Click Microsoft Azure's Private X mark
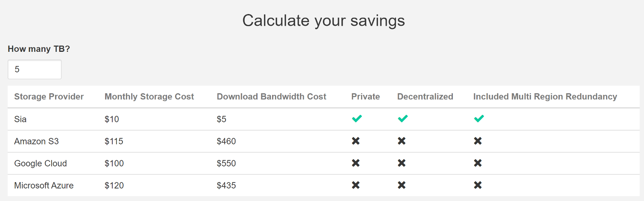This screenshot has width=644, height=201. coord(356,185)
